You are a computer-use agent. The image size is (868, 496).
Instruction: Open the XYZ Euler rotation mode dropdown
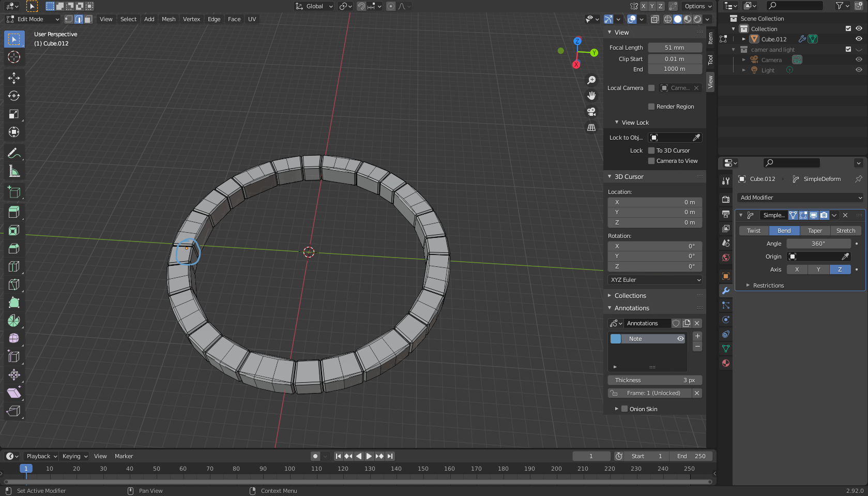[x=655, y=280]
